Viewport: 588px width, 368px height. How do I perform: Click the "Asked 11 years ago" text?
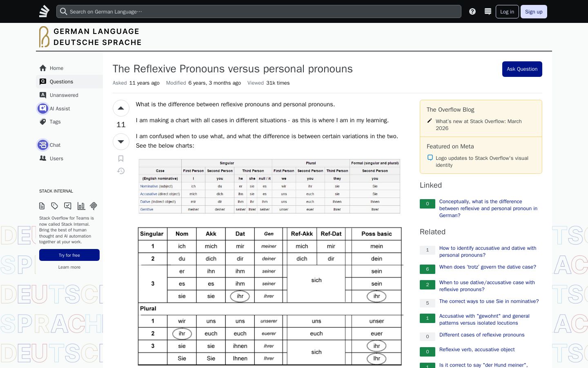pos(136,83)
